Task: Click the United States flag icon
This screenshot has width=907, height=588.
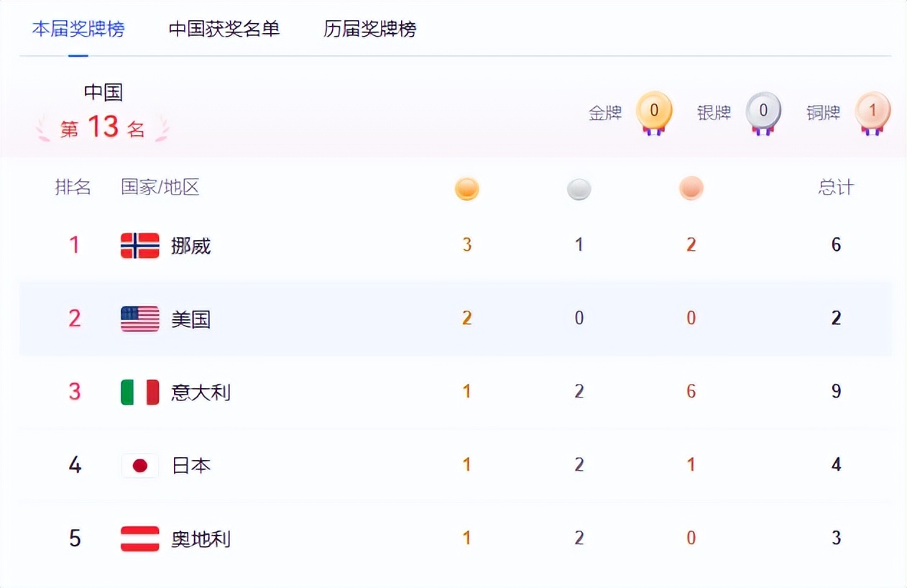Action: click(139, 318)
